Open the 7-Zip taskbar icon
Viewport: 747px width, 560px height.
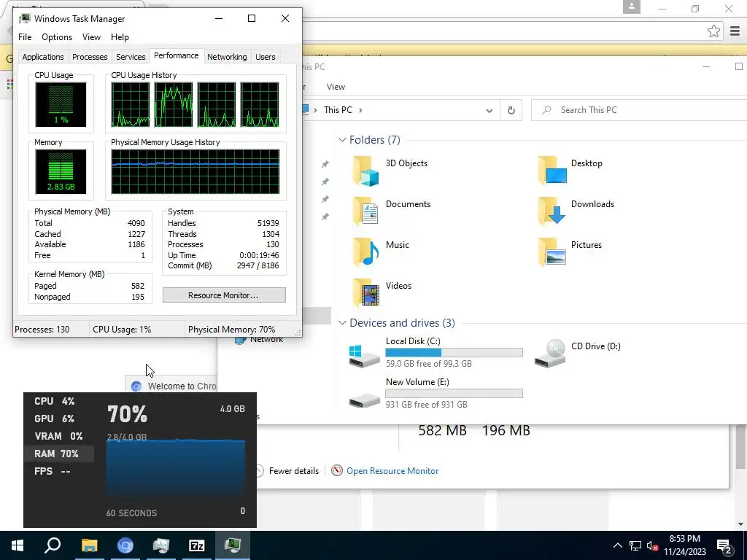(x=196, y=545)
